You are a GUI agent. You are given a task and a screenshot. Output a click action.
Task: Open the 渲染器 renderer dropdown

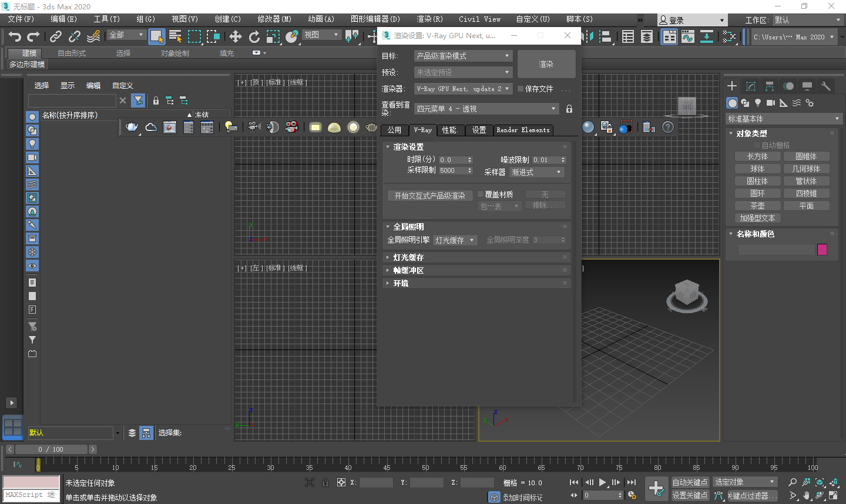click(x=463, y=89)
